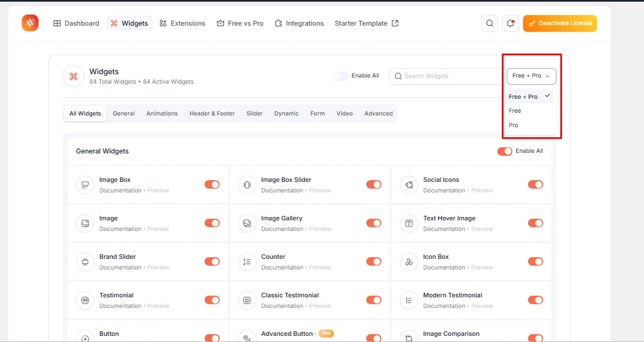The width and height of the screenshot is (644, 342).
Task: Open Preview link for Image Box Slider
Action: 320,190
